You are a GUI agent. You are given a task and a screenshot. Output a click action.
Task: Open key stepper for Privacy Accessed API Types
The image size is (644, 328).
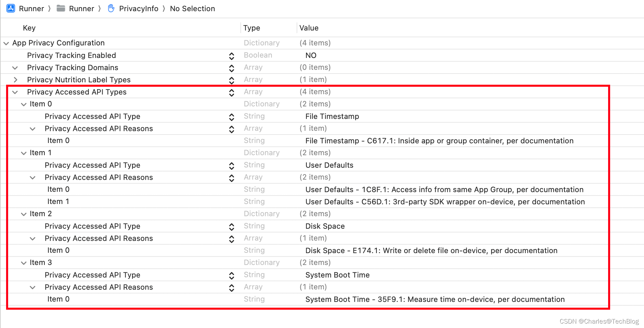(232, 93)
